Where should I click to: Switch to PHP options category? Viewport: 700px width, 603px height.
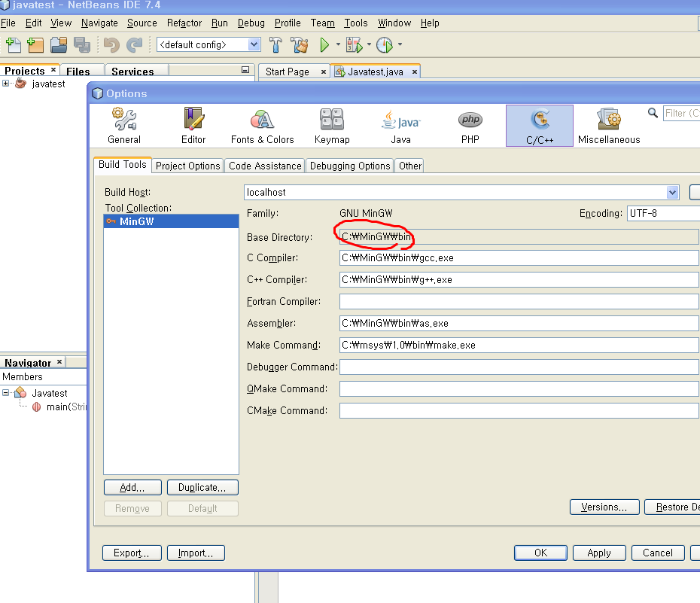click(x=470, y=126)
